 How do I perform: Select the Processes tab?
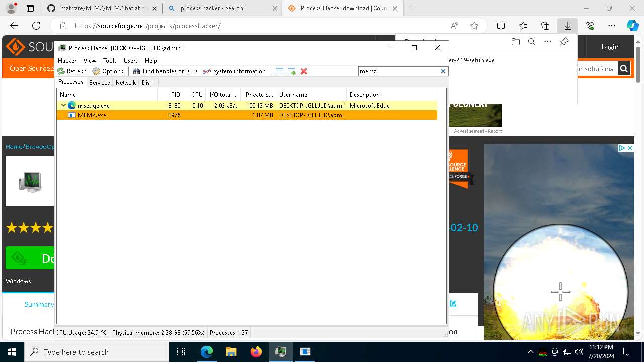click(71, 82)
